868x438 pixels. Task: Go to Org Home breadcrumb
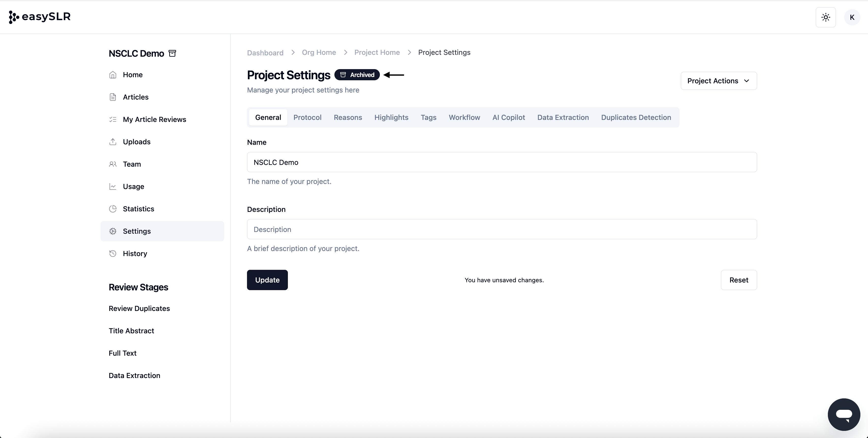click(x=319, y=53)
